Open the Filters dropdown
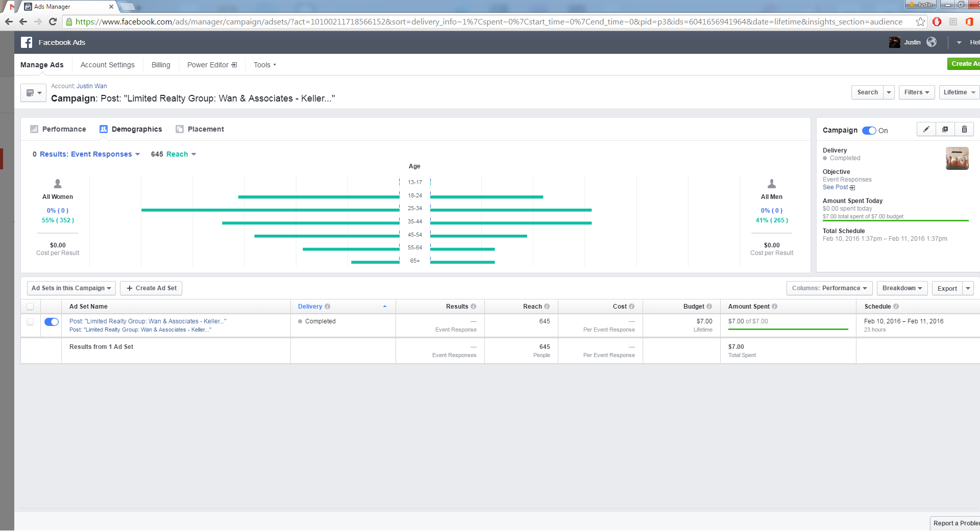Image resolution: width=980 pixels, height=531 pixels. click(916, 92)
